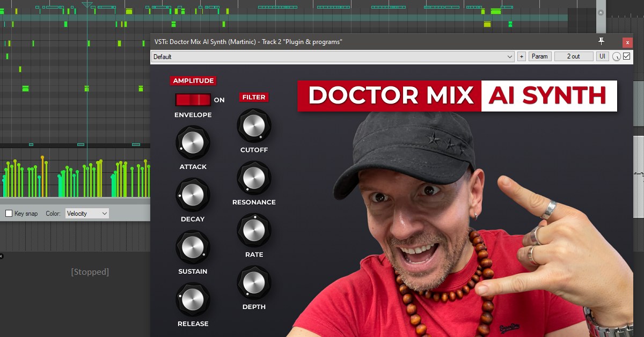Click the Attack knob
The height and width of the screenshot is (337, 644).
(193, 142)
